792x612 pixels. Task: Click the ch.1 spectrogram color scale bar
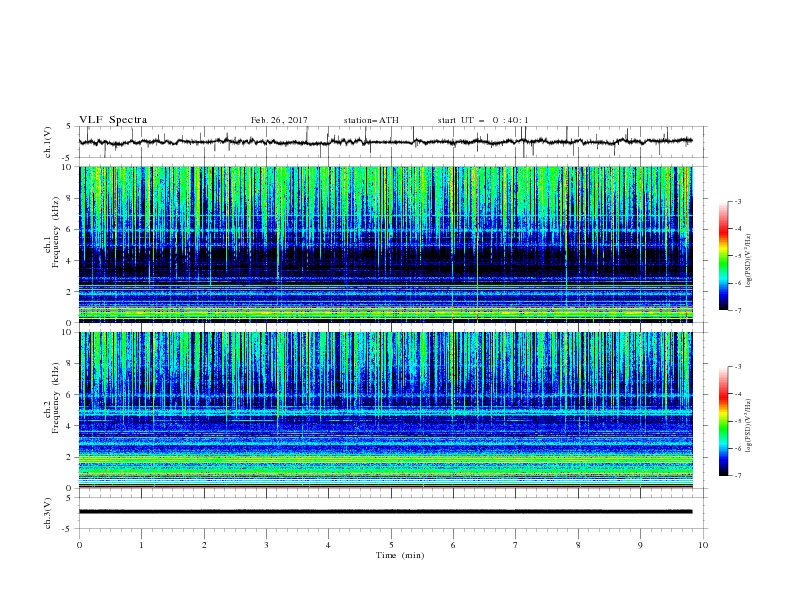(723, 256)
